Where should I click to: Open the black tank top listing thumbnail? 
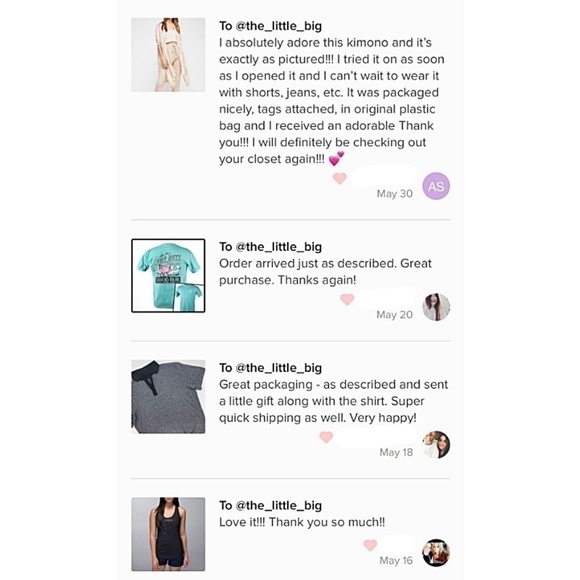(168, 534)
